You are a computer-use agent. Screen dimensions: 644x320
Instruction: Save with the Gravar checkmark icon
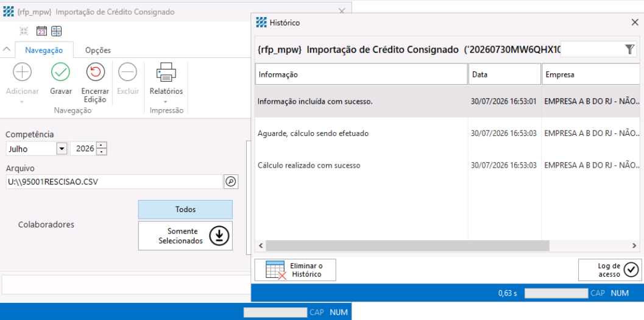point(60,73)
